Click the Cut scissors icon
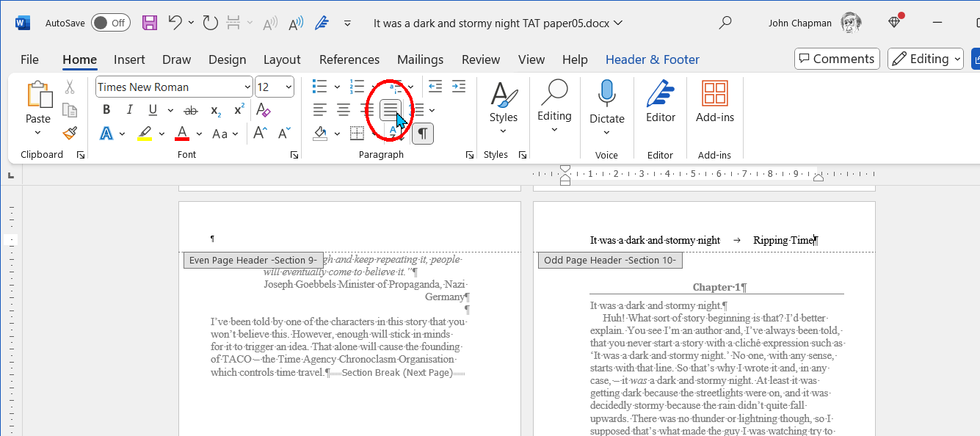 pyautogui.click(x=70, y=87)
